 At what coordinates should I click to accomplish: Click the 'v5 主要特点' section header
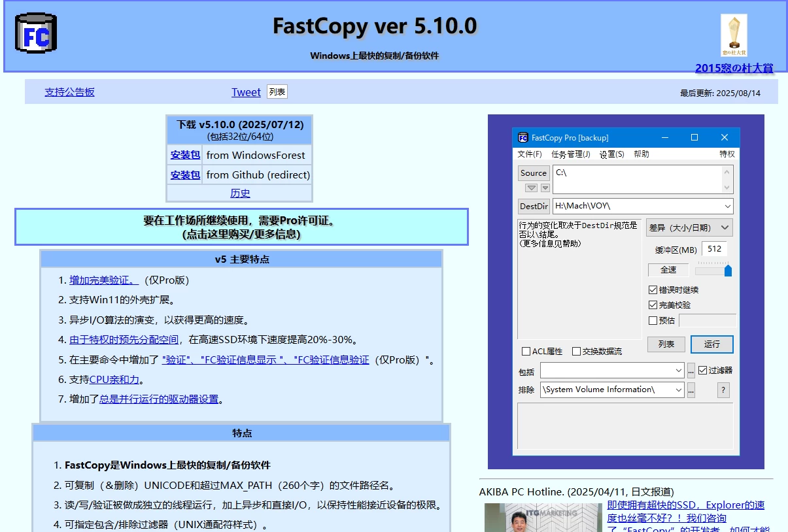[241, 259]
